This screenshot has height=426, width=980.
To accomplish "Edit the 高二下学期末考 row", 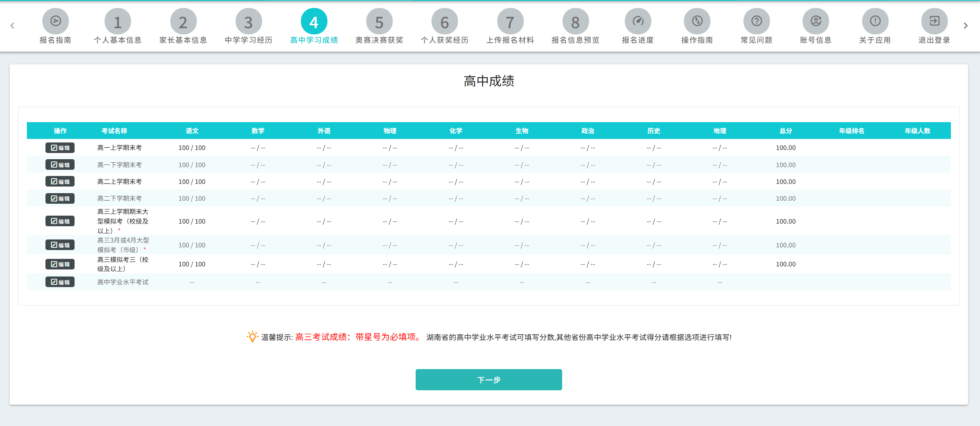I will [x=60, y=198].
